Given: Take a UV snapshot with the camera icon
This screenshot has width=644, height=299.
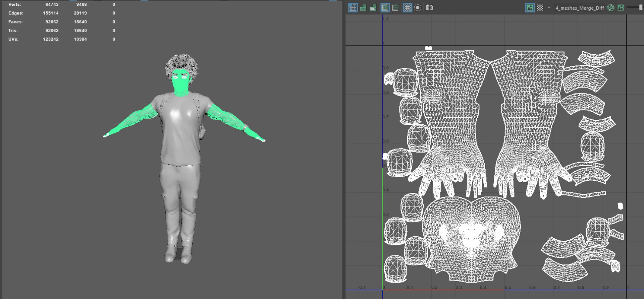Looking at the screenshot, I should click(x=430, y=7).
